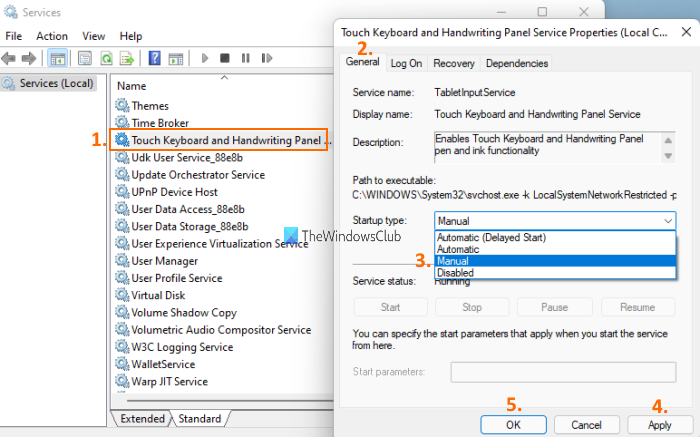
Task: Select User Data Storage_88e8b row
Action: pyautogui.click(x=182, y=226)
